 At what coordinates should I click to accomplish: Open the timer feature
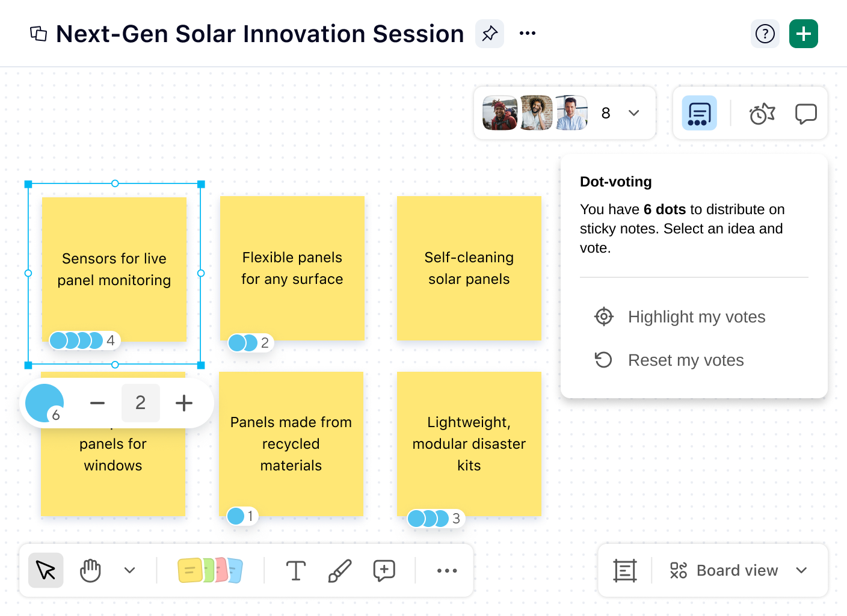[x=761, y=112]
